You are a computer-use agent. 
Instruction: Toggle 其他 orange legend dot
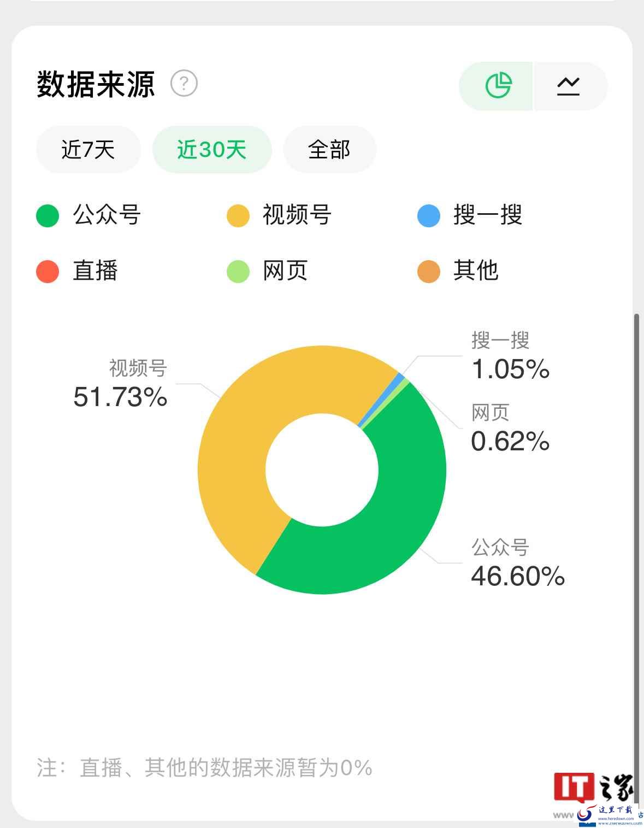coord(429,271)
